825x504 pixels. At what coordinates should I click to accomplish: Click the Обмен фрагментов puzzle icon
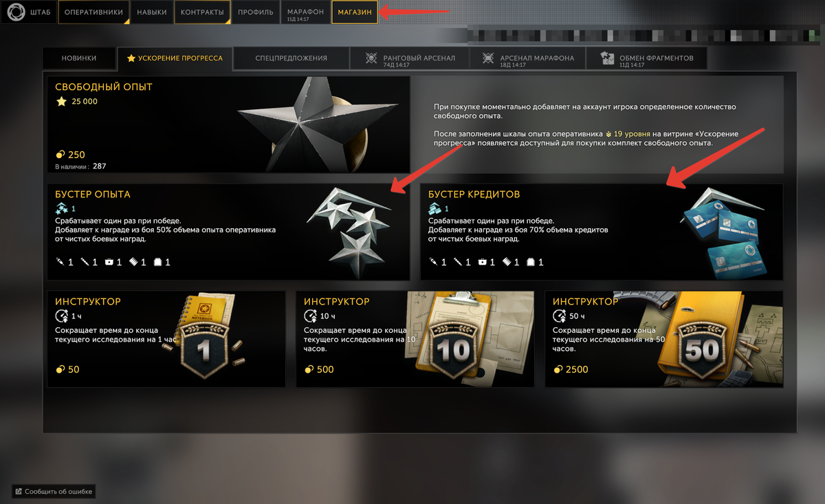point(607,58)
